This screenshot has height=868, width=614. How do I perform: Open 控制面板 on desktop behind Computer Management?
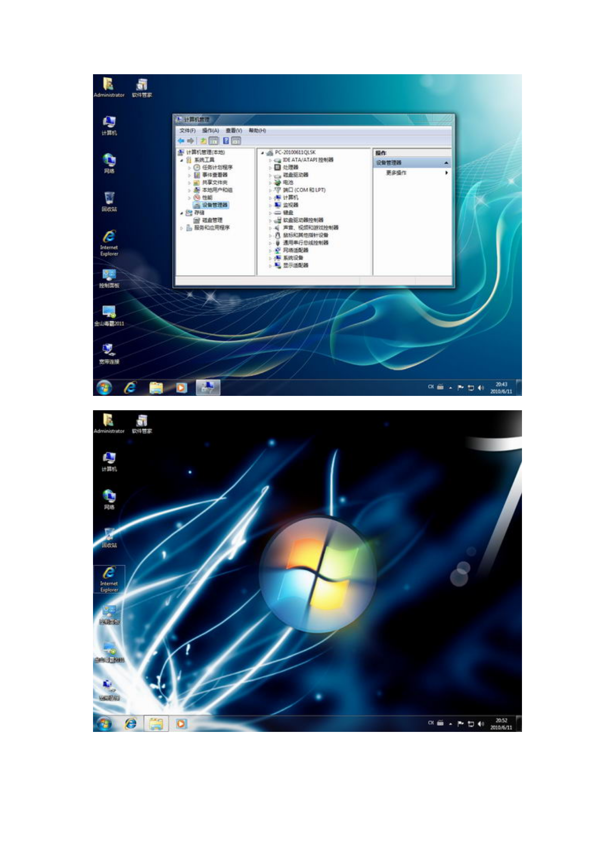(x=109, y=278)
